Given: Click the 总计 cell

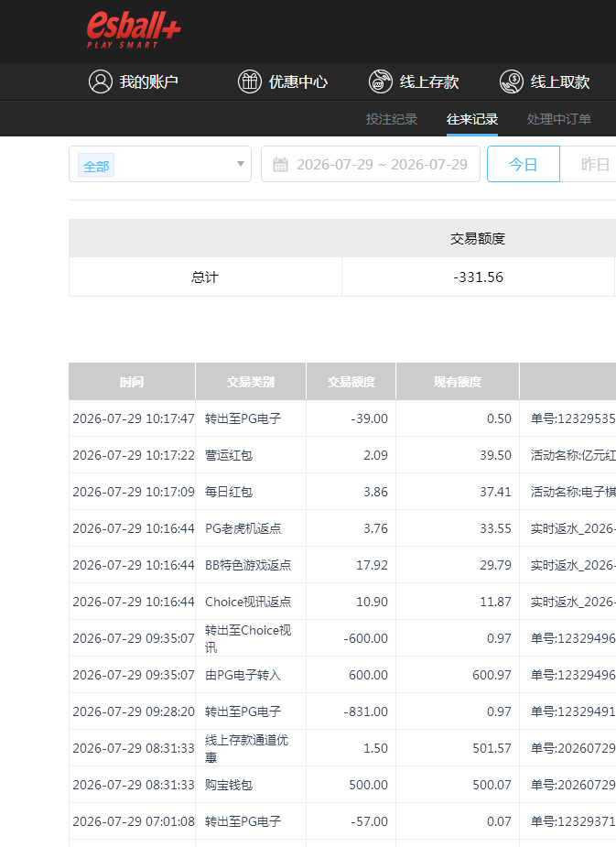Looking at the screenshot, I should [205, 277].
